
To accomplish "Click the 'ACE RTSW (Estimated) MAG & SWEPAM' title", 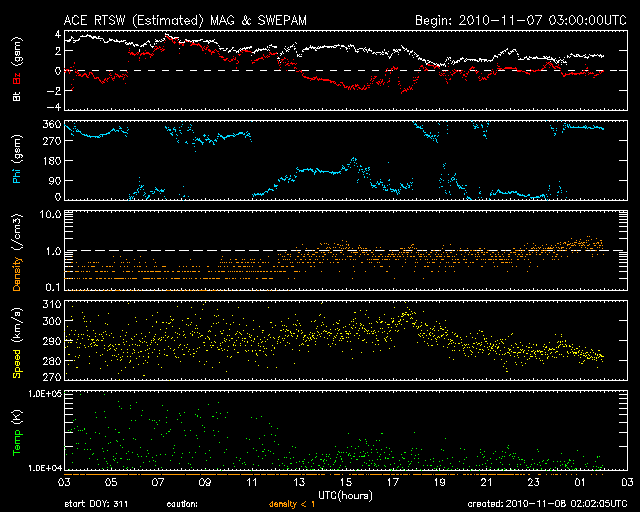I will (185, 20).
